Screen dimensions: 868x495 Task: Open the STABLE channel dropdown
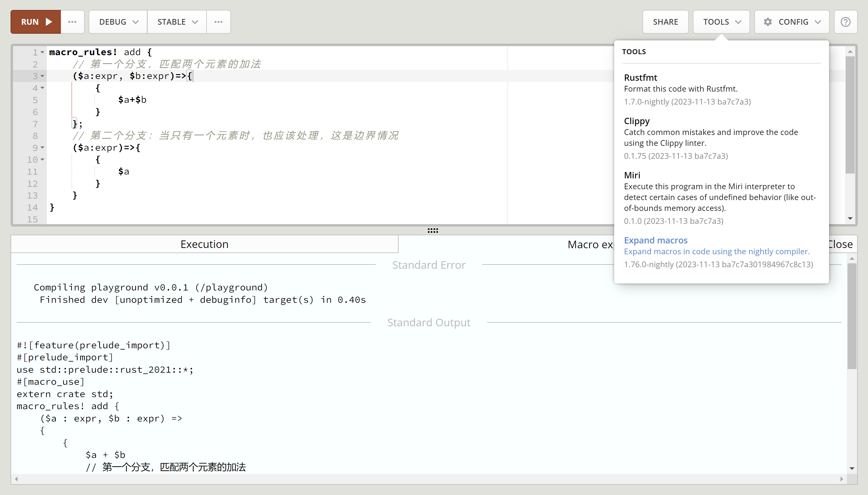pyautogui.click(x=177, y=22)
